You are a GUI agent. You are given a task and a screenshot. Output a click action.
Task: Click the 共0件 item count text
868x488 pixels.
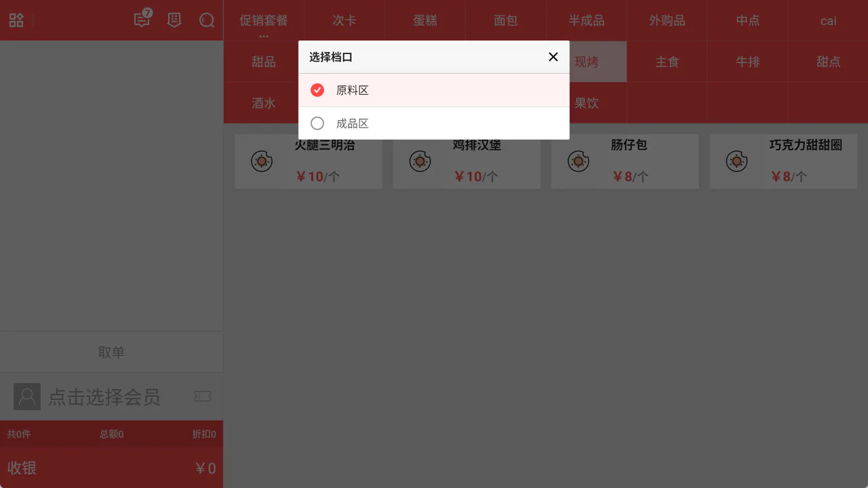point(19,434)
